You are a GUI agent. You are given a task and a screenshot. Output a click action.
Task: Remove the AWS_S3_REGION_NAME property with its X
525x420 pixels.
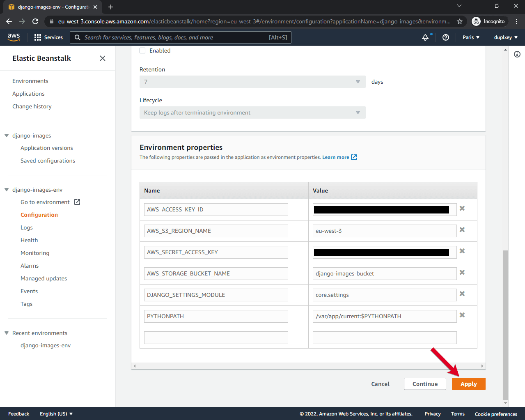pos(462,230)
